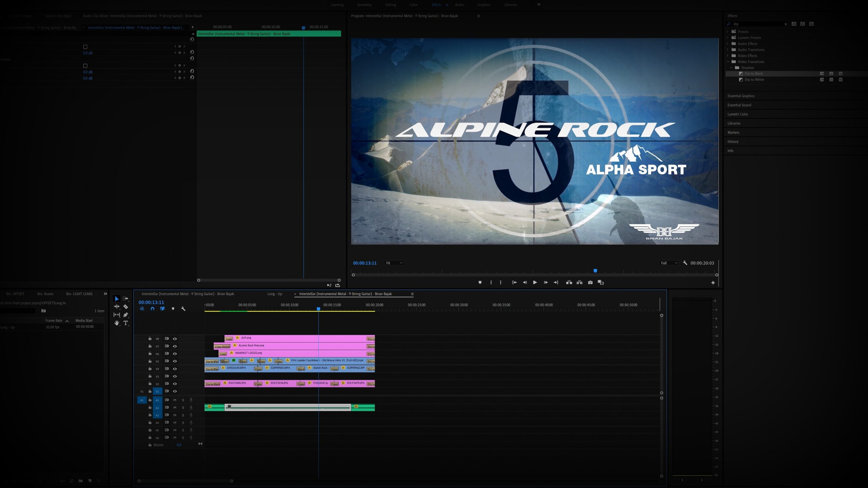Select the Hand tool
The height and width of the screenshot is (488, 868).
coord(117,323)
